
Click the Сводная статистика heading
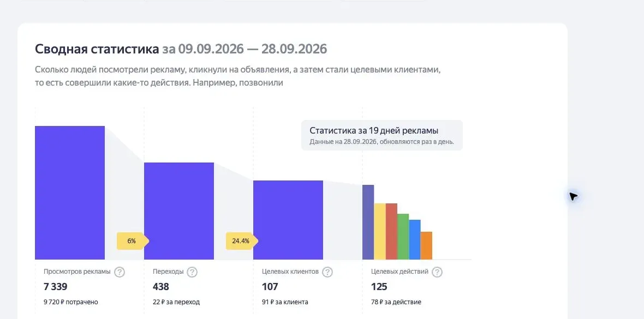point(97,49)
